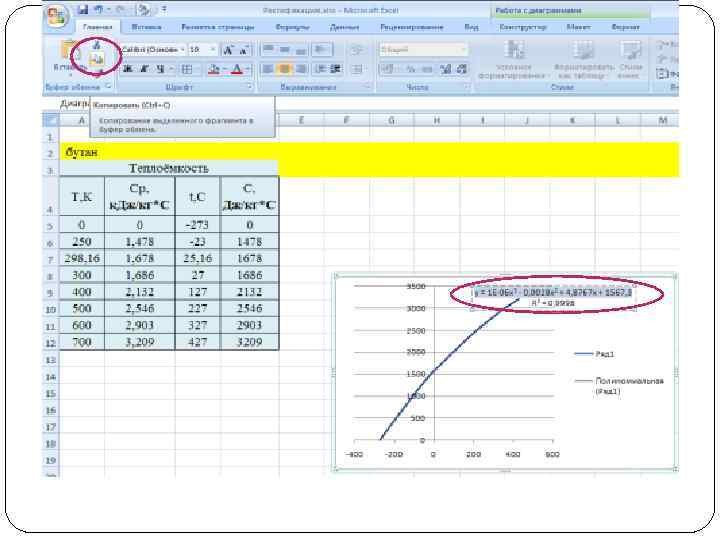Click the Select All corner box

point(51,120)
